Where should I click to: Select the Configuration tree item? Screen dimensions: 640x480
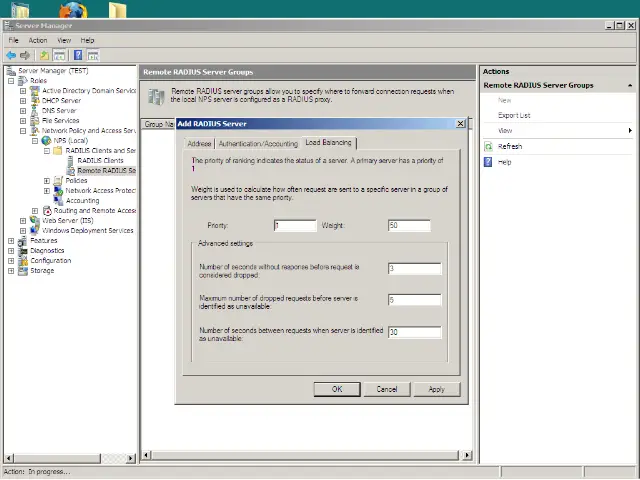click(51, 260)
